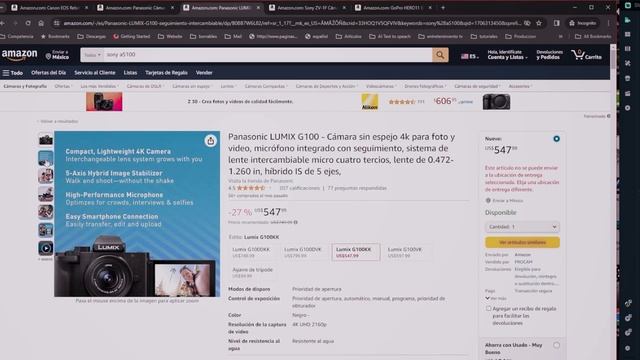640x360 pixels.
Task: Click the browser address bar
Action: (x=292, y=23)
